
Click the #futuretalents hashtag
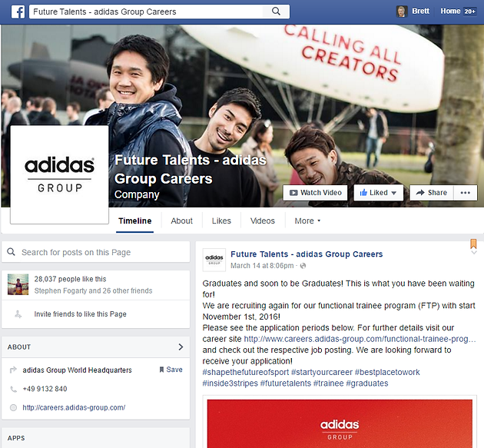tap(286, 383)
